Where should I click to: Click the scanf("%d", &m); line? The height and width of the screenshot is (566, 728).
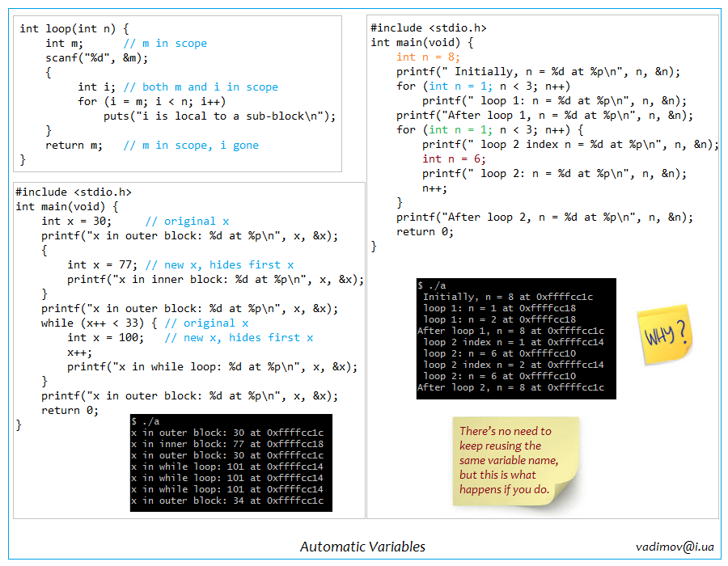point(96,58)
